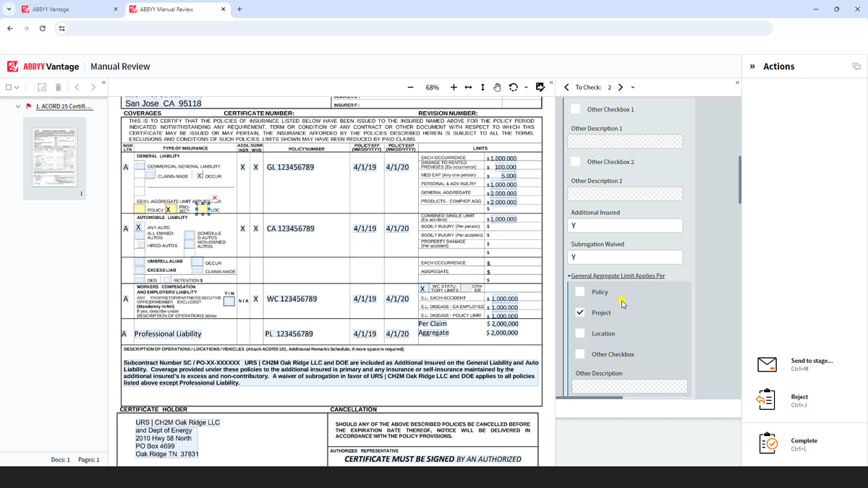Zoom out with the minus icon
868x488 pixels.
pyautogui.click(x=410, y=87)
